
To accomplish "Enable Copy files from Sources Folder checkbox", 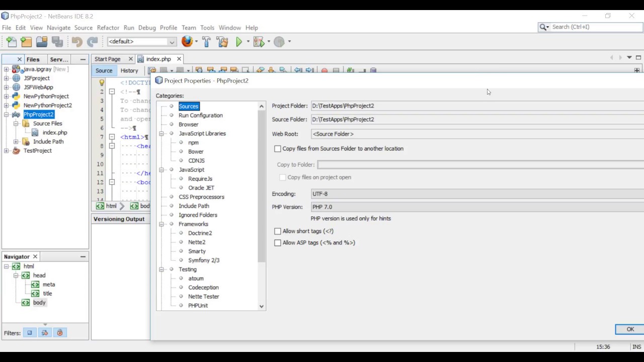I will pos(278,149).
